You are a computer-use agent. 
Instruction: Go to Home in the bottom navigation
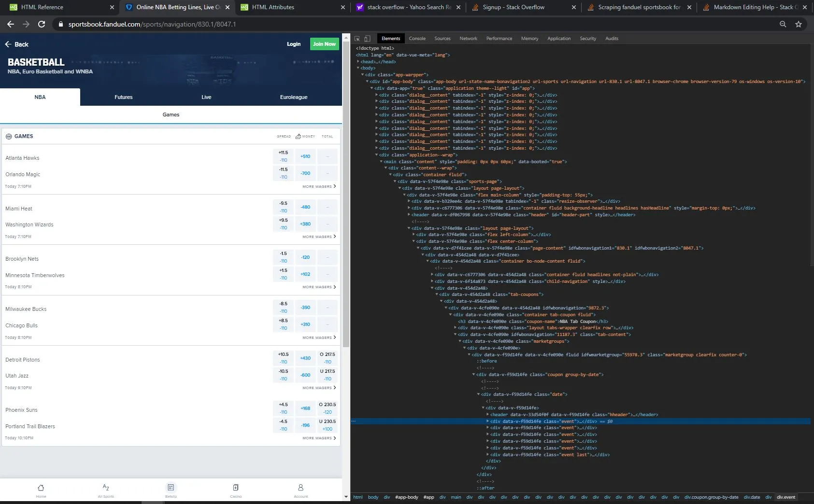41,490
